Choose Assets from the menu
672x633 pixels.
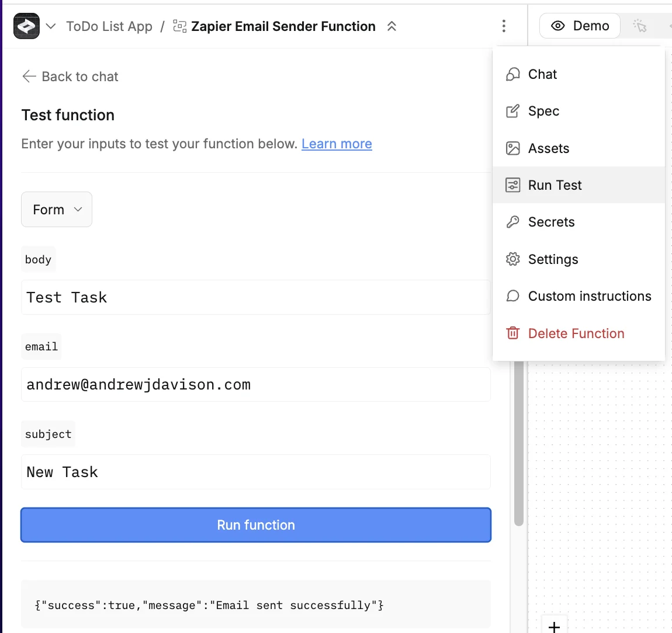click(x=579, y=148)
